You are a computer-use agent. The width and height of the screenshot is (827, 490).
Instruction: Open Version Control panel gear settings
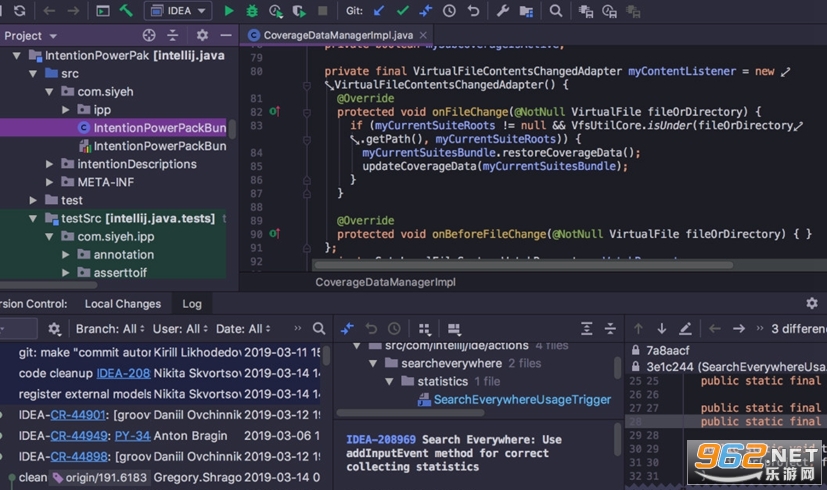[812, 303]
